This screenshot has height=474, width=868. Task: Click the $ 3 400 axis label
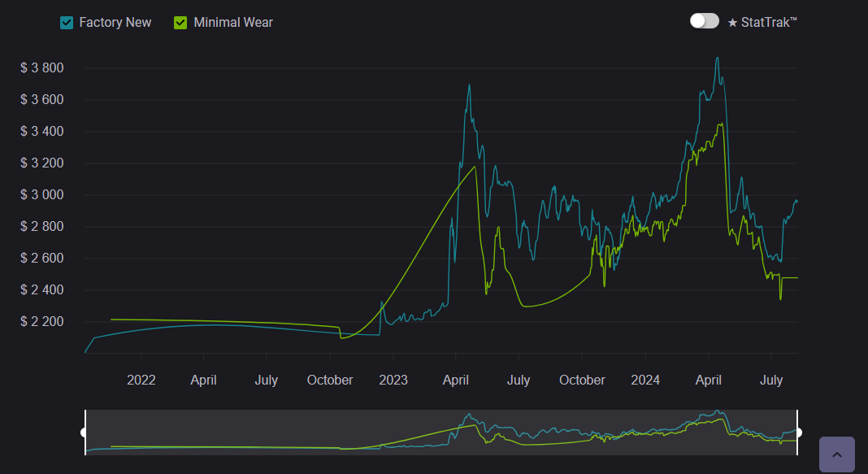pyautogui.click(x=42, y=131)
